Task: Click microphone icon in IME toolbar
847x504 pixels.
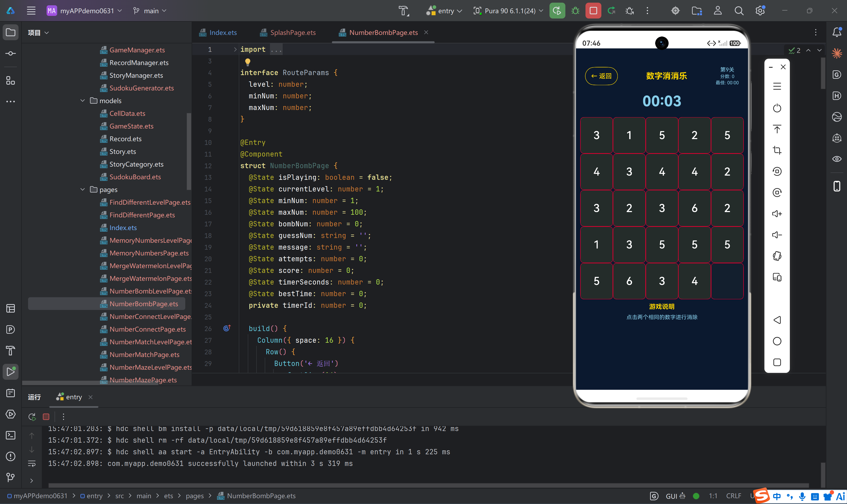Action: pos(802,496)
